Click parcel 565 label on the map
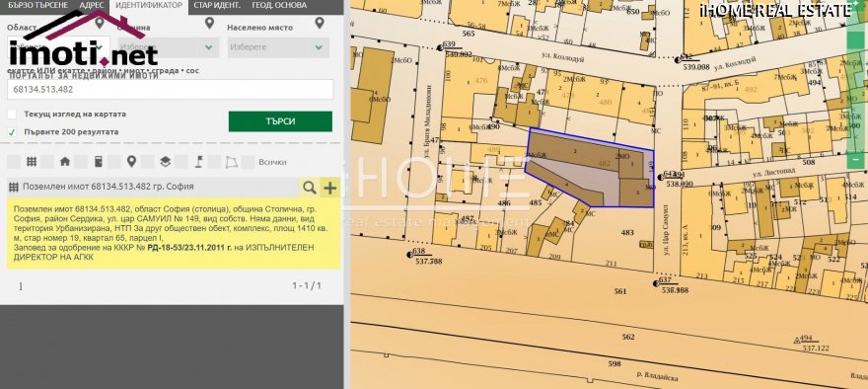This screenshot has width=868, height=389. click(x=469, y=34)
